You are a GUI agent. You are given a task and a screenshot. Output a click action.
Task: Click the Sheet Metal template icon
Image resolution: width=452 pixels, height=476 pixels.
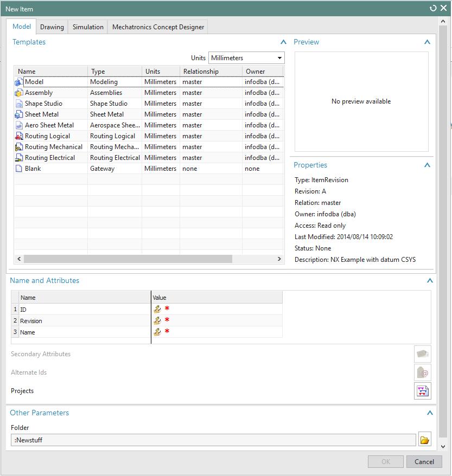19,114
